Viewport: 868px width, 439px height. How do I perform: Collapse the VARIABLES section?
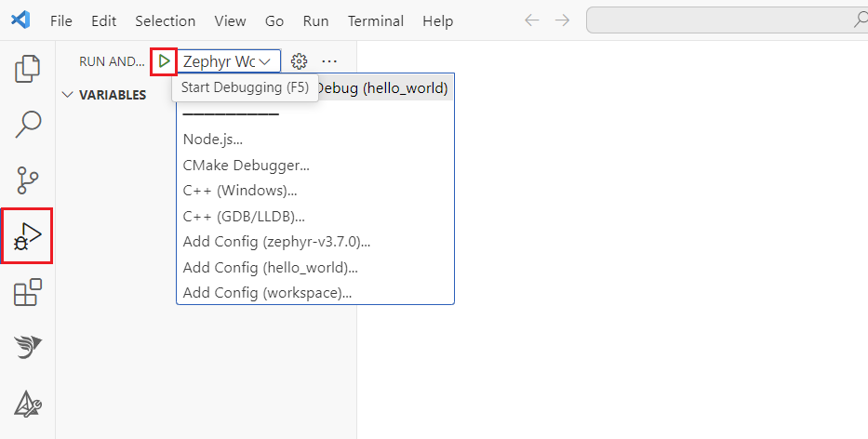[x=104, y=95]
